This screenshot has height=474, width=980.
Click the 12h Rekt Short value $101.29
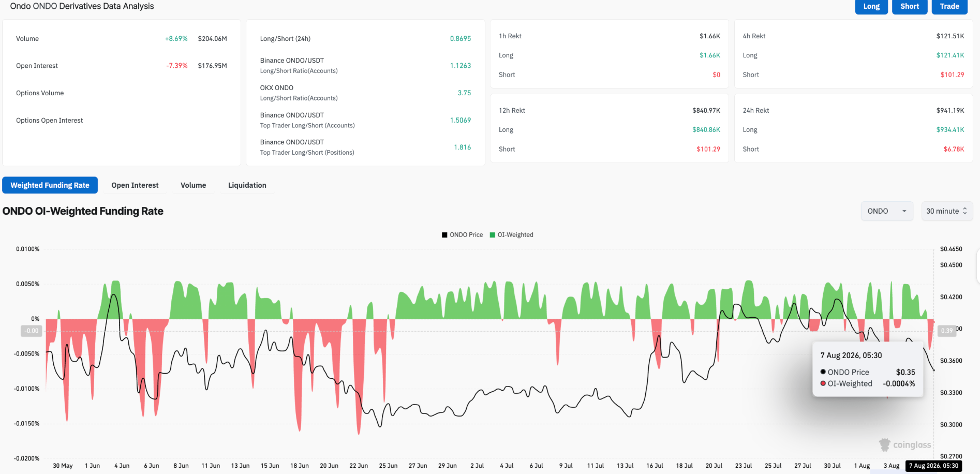coord(708,150)
